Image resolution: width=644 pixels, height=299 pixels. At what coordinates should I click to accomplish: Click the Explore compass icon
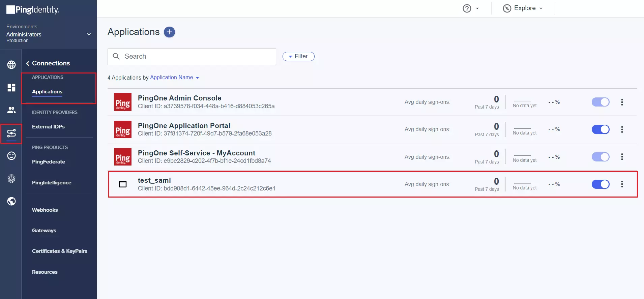click(x=507, y=8)
